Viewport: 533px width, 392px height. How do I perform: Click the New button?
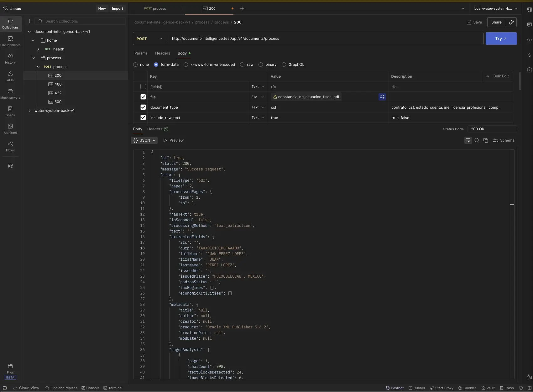102,8
